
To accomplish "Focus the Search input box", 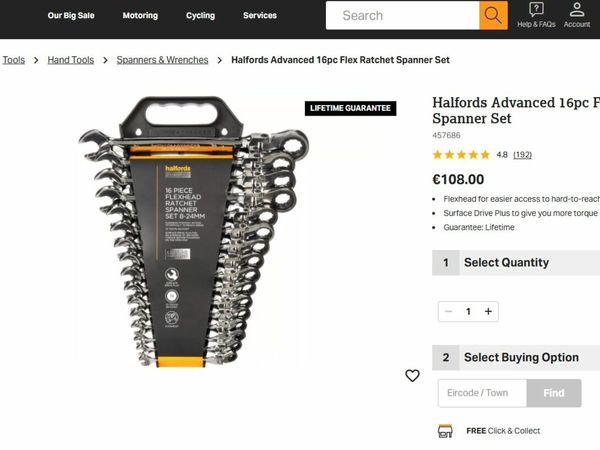I will pos(403,15).
